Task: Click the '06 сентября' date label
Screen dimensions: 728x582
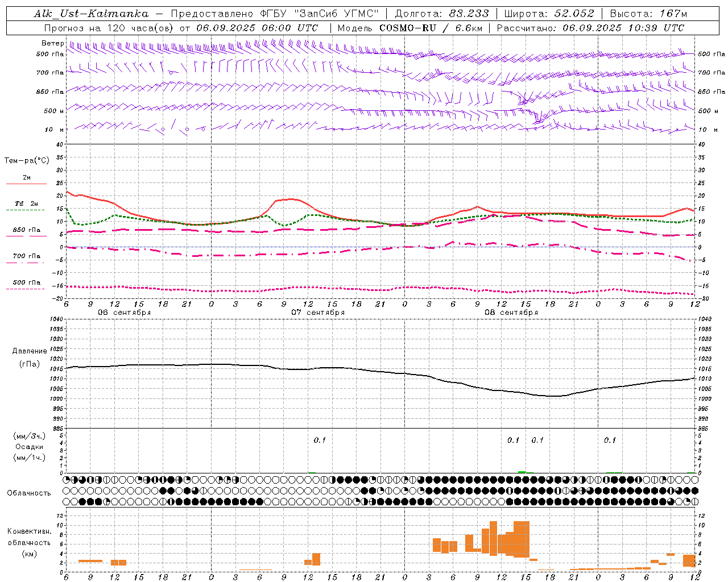Action: [x=125, y=313]
